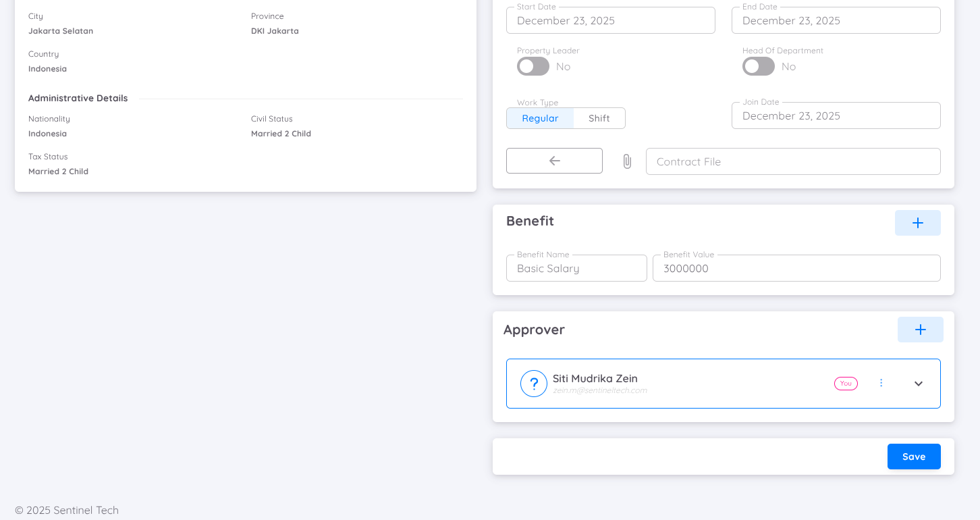Click the pink You badge

click(x=846, y=384)
